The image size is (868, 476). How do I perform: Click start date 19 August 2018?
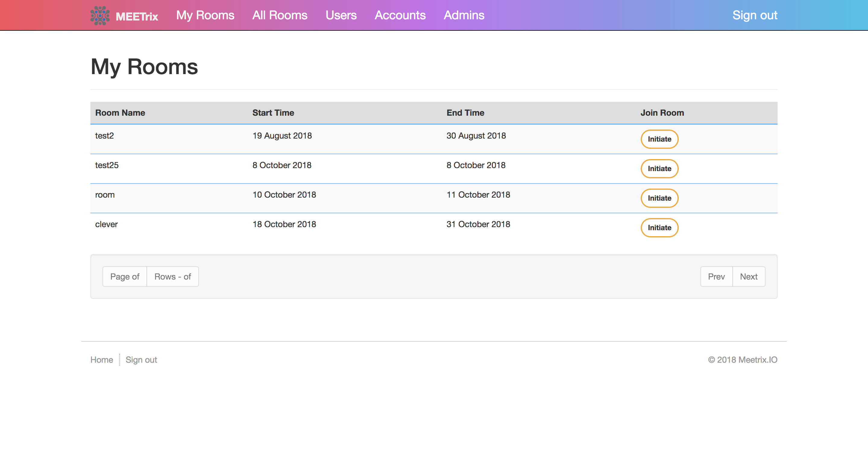[282, 136]
